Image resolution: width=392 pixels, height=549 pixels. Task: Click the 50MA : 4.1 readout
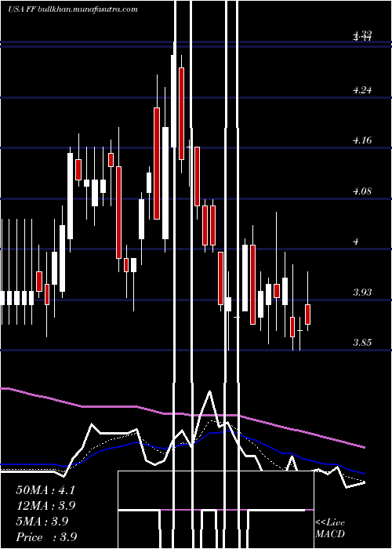(x=45, y=490)
